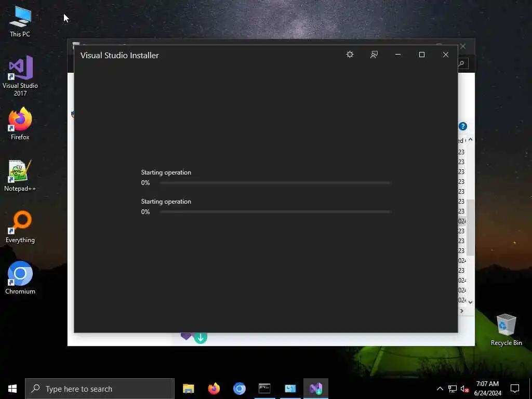Click the send feedback icon in installer

[374, 55]
